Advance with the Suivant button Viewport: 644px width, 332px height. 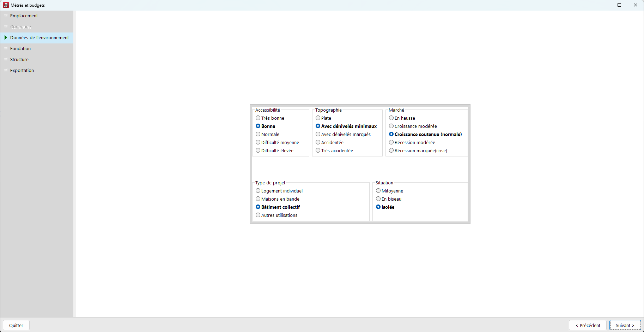tap(625, 325)
